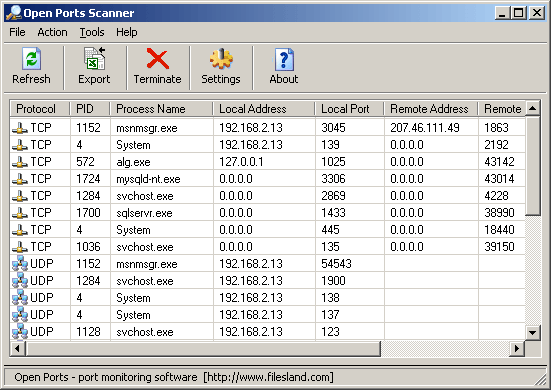
Task: Close the Open Ports Scanner window
Action: (x=537, y=13)
